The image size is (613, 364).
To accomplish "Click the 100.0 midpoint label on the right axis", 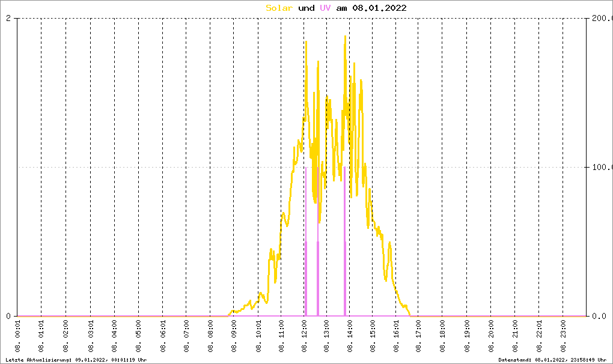I will click(600, 167).
